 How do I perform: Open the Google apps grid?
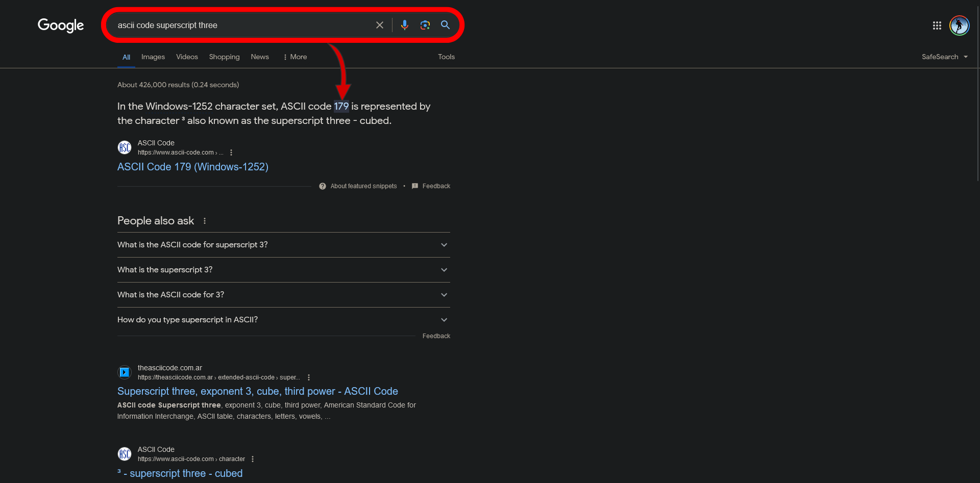pos(937,26)
